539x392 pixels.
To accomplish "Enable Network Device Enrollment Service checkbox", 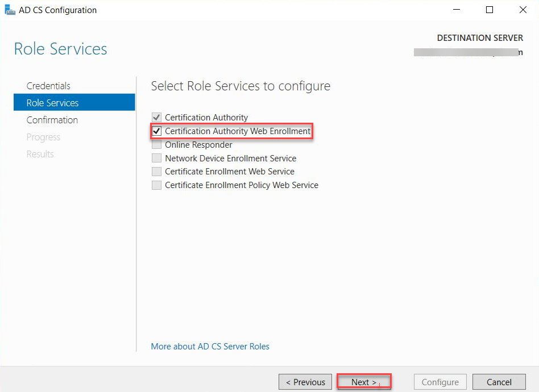I will pyautogui.click(x=157, y=158).
